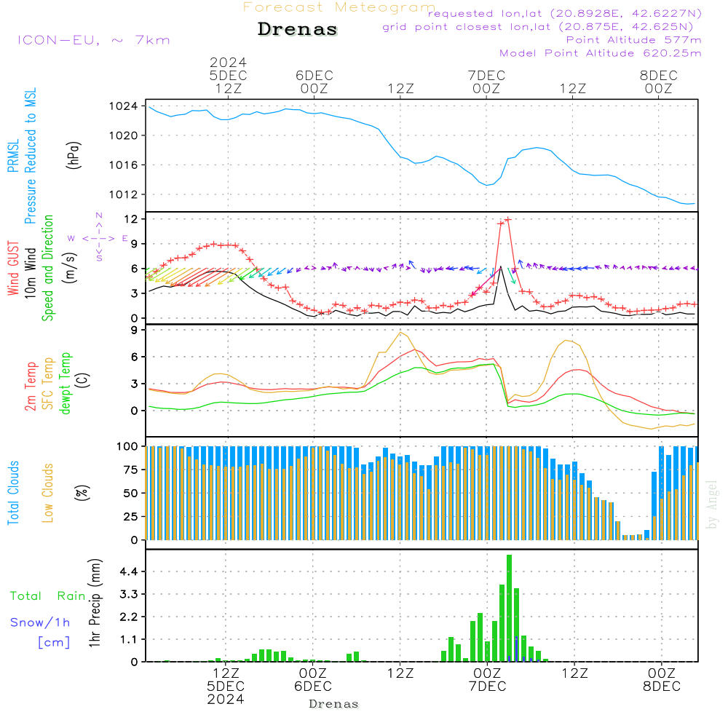Screen dimensions: 728x728
Task: Select the blue 'Total Clouds' label
Action: pos(13,493)
